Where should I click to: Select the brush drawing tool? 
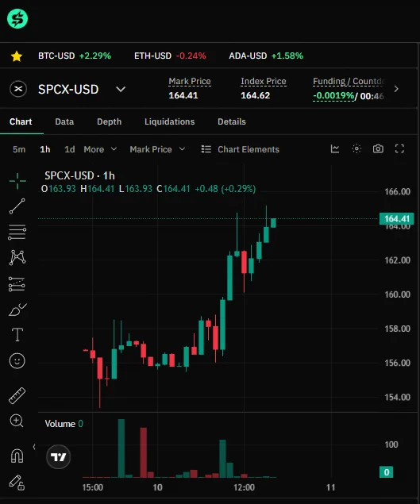(17, 310)
